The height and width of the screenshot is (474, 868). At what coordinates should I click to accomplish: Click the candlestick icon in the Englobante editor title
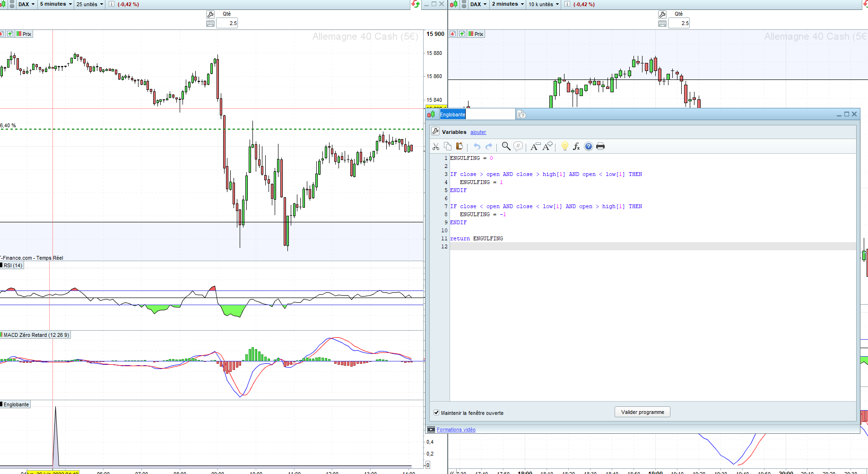point(431,114)
